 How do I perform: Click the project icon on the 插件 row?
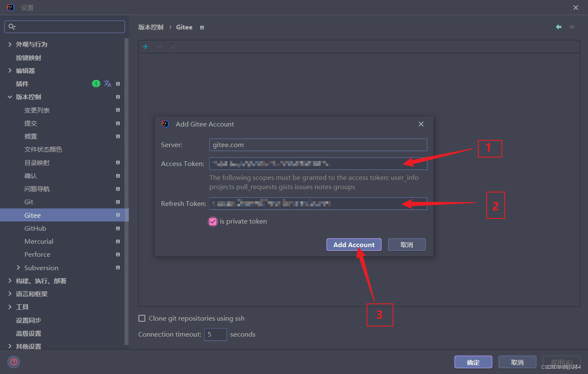118,84
